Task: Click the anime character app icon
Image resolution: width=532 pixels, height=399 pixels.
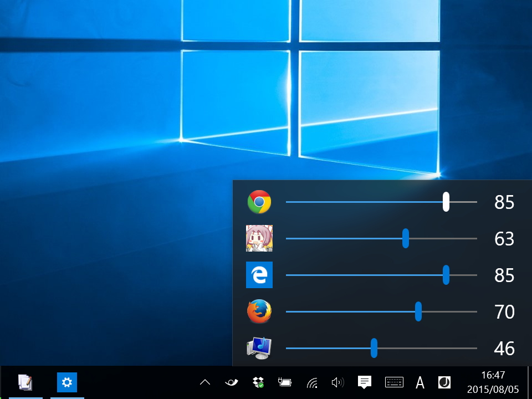Action: [259, 238]
